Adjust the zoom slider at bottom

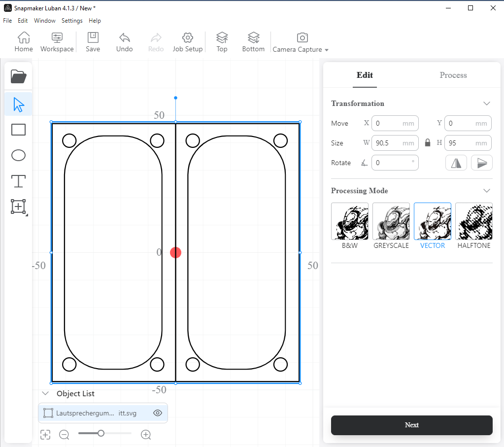[x=104, y=434]
